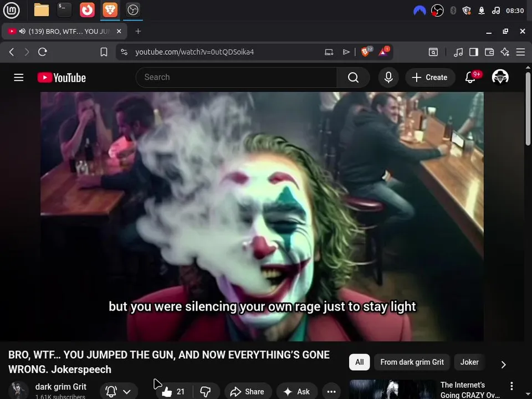Open a new browser tab
This screenshot has height=399, width=532.
(x=138, y=31)
